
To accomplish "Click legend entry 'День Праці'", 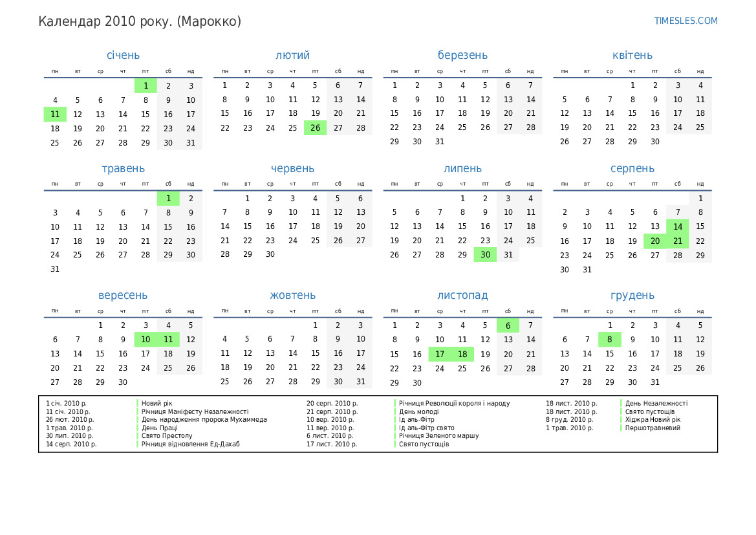I will 160,428.
